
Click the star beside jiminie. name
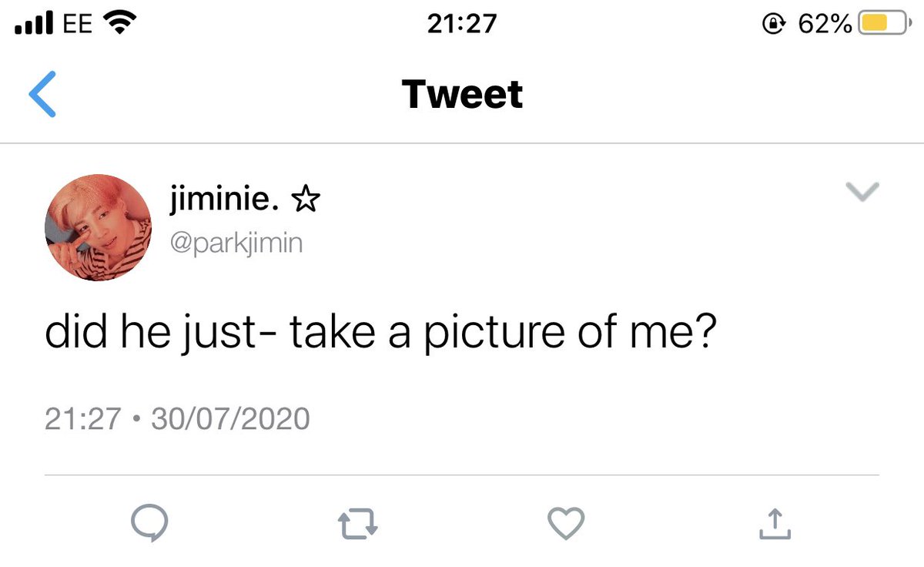(x=305, y=203)
